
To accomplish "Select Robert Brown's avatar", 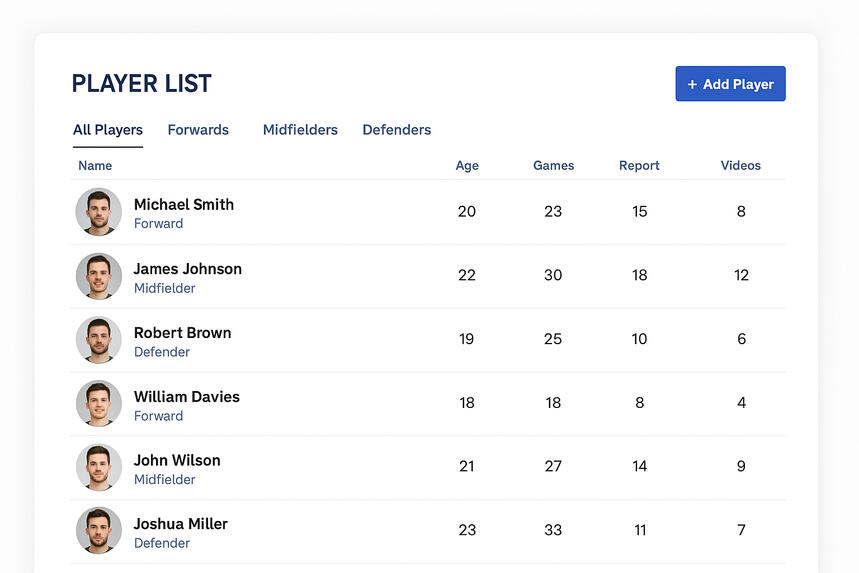I will click(99, 340).
